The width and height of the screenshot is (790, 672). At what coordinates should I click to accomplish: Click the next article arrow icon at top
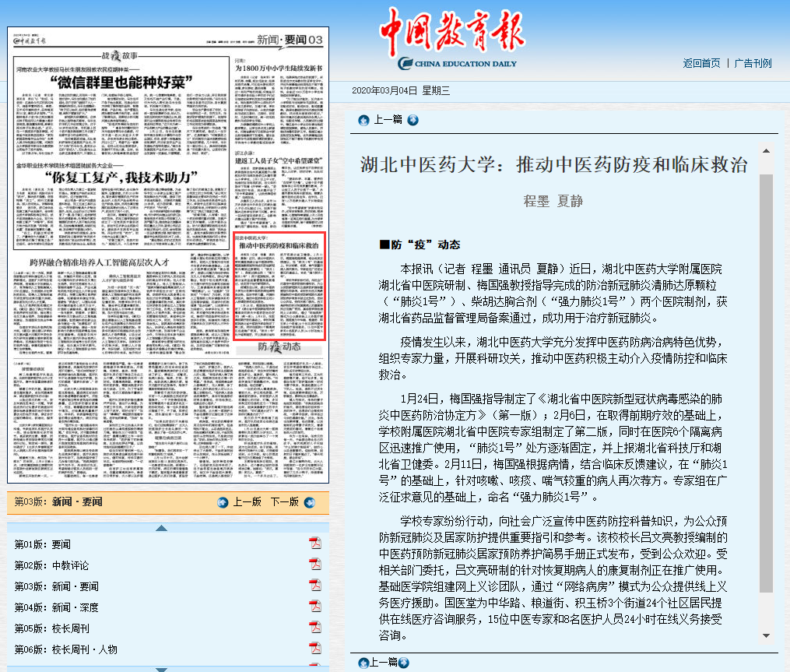[x=413, y=120]
